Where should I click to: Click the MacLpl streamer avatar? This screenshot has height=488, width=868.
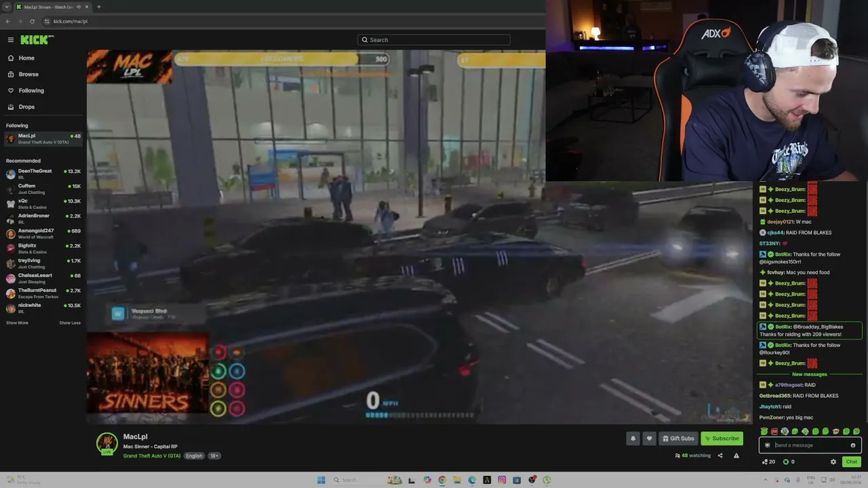tap(106, 443)
